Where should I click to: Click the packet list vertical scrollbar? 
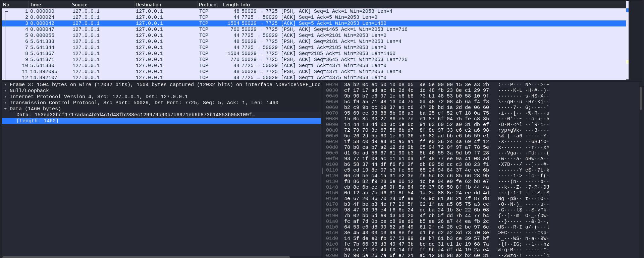click(x=627, y=40)
